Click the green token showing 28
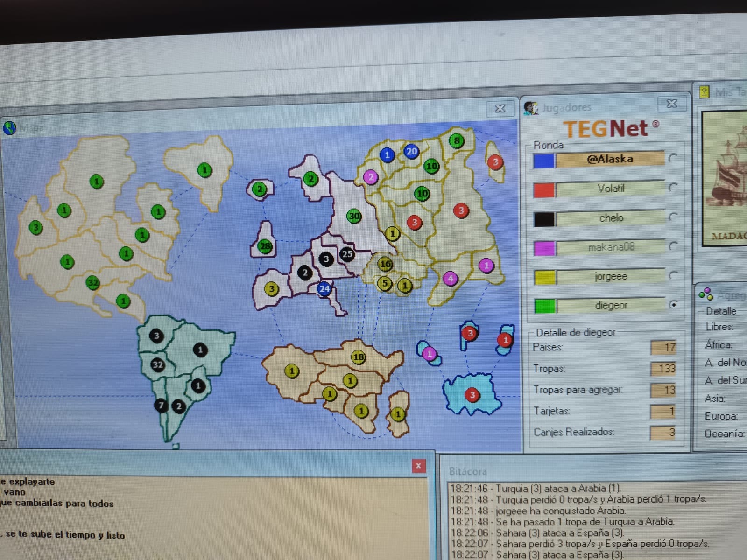The height and width of the screenshot is (560, 747). pyautogui.click(x=265, y=246)
